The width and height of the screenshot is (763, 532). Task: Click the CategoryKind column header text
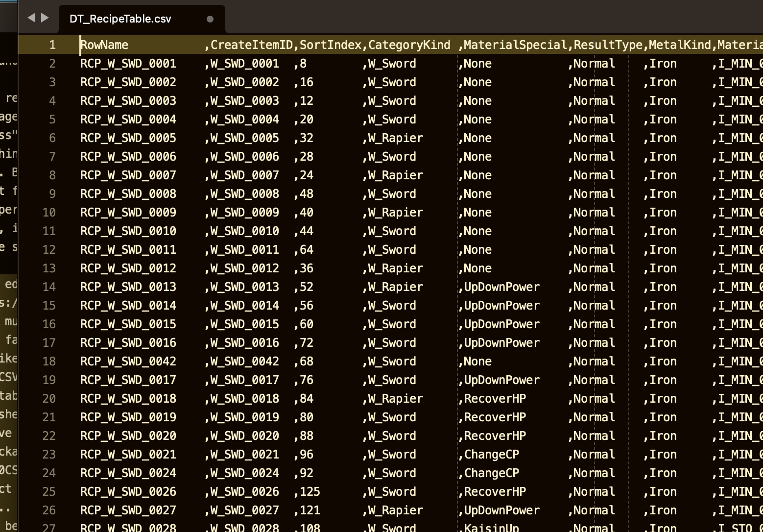[409, 45]
